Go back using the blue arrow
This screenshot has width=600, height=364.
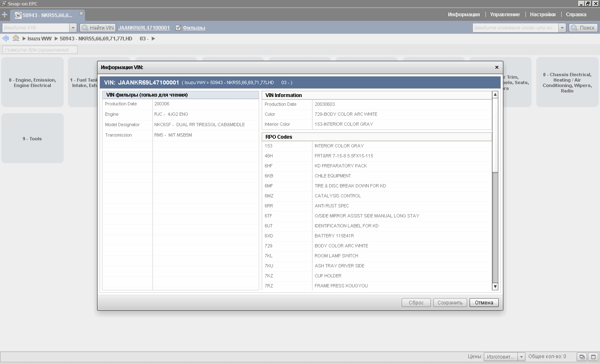pos(5,38)
